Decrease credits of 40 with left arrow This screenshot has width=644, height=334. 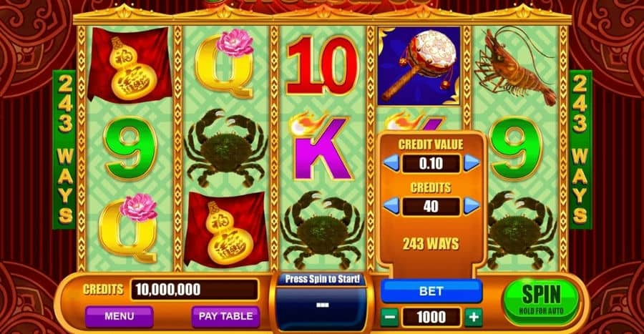(392, 205)
